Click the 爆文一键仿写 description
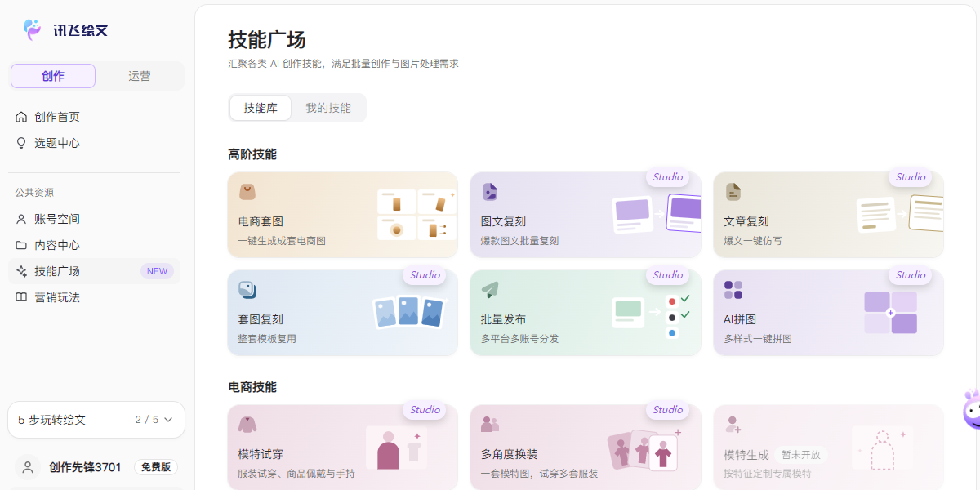Viewport: 980px width, 490px height. (752, 241)
